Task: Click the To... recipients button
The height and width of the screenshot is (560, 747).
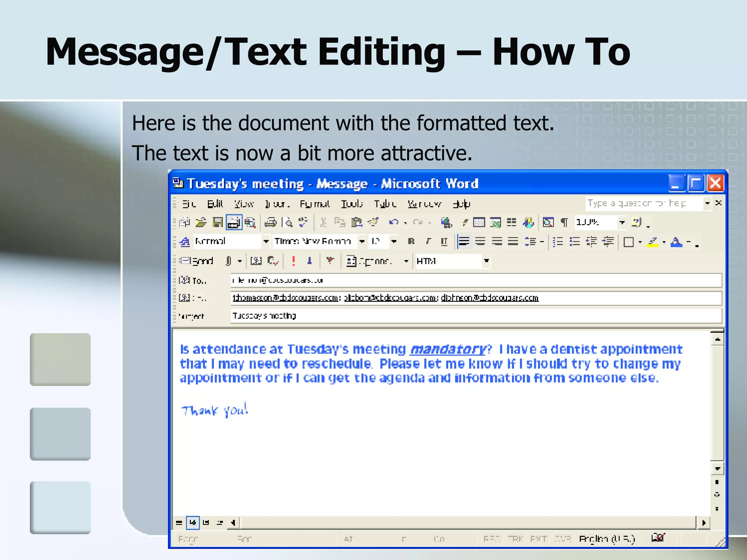Action: 193,280
